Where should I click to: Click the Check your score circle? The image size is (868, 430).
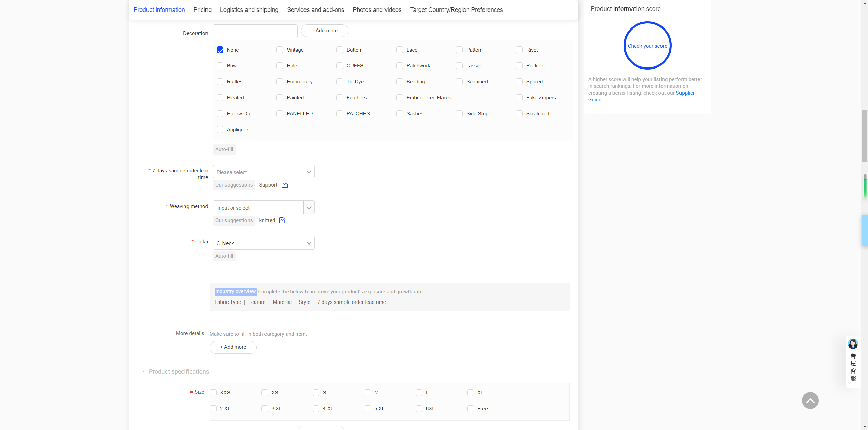point(647,46)
